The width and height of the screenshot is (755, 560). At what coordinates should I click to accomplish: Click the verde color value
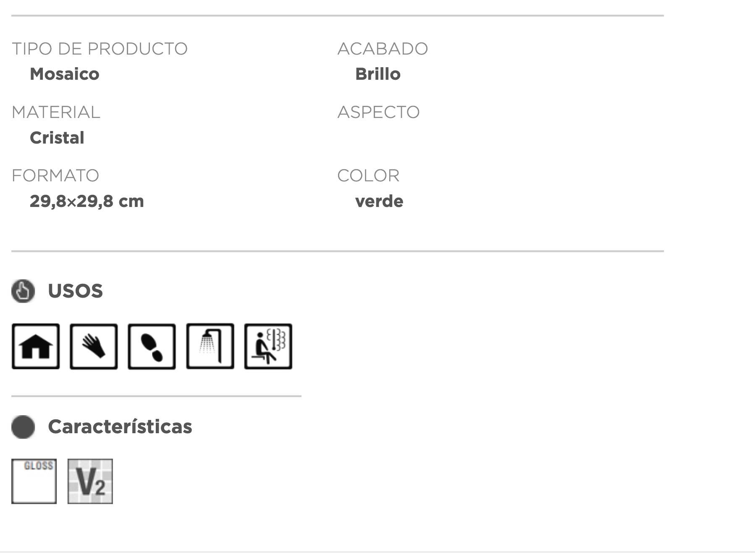click(x=379, y=201)
